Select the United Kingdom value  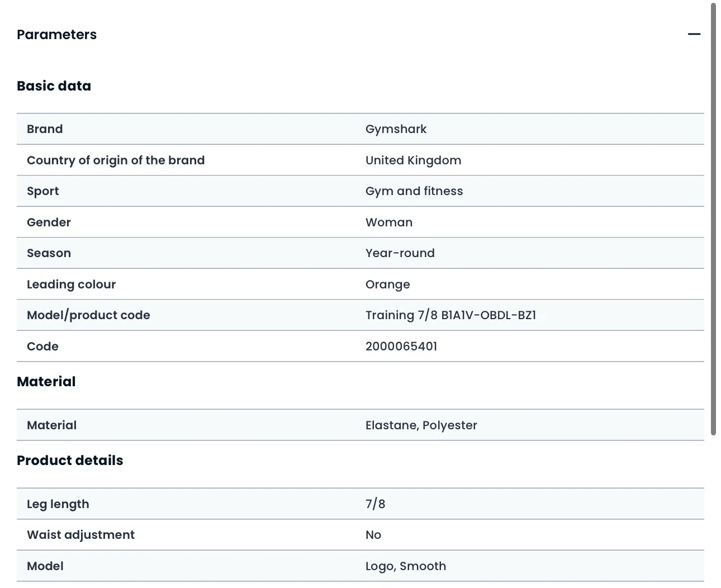414,160
